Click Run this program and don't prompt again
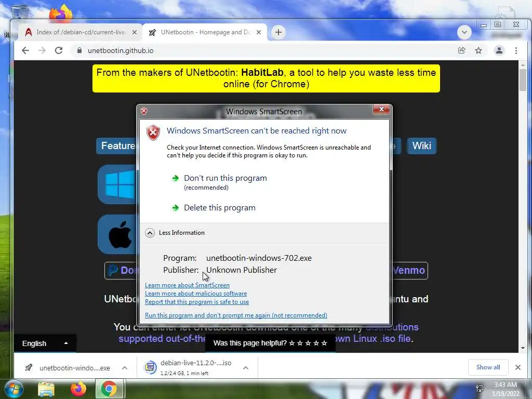The height and width of the screenshot is (399, 532). [236, 315]
